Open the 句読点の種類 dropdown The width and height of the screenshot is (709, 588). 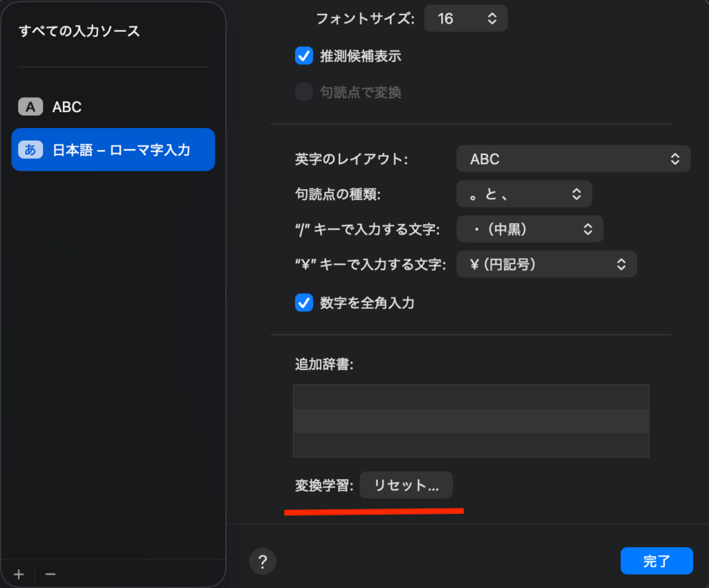(524, 194)
